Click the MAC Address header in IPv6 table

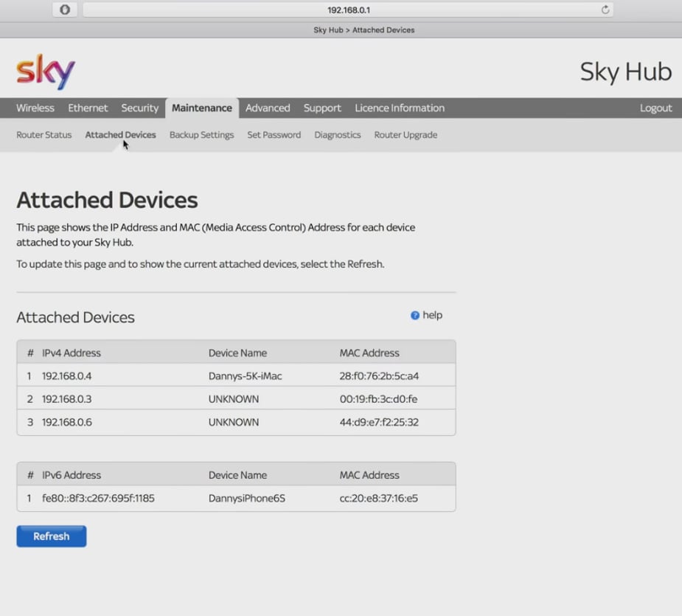click(369, 475)
